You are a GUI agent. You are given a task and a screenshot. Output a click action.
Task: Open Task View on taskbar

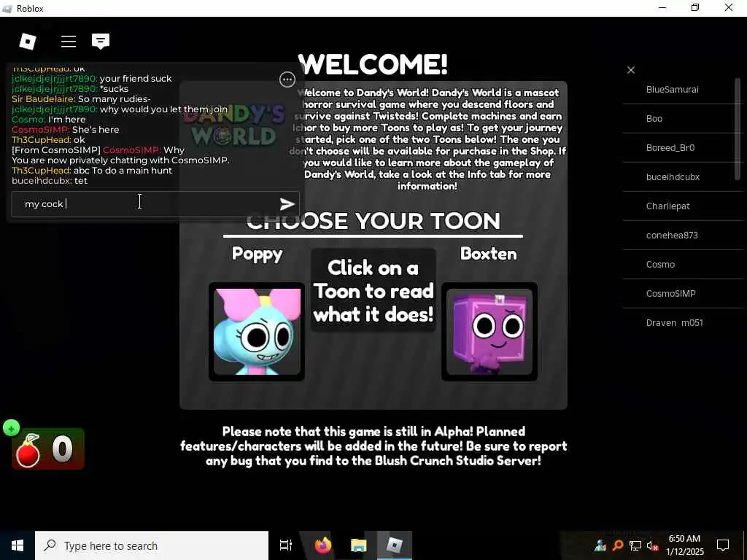tap(286, 545)
